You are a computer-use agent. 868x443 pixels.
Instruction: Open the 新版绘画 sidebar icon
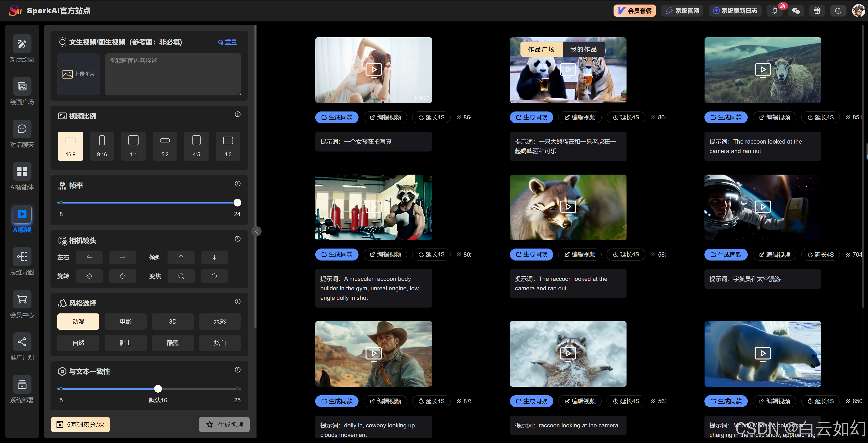tap(22, 44)
